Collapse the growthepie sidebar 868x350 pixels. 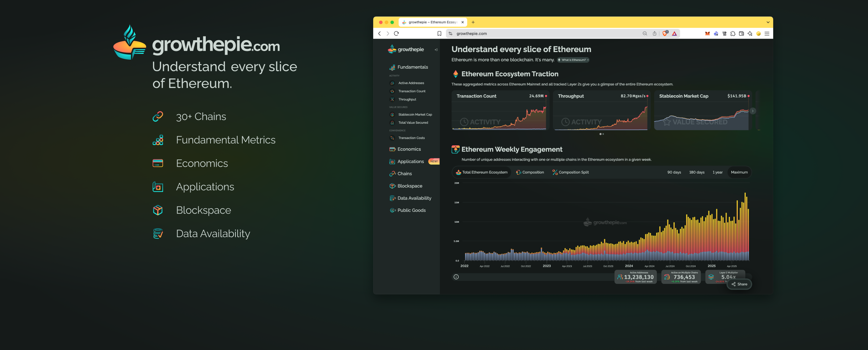(x=436, y=50)
